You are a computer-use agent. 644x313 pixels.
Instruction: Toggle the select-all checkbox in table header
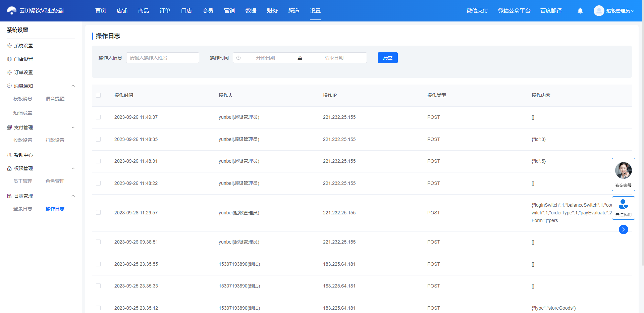click(x=98, y=95)
